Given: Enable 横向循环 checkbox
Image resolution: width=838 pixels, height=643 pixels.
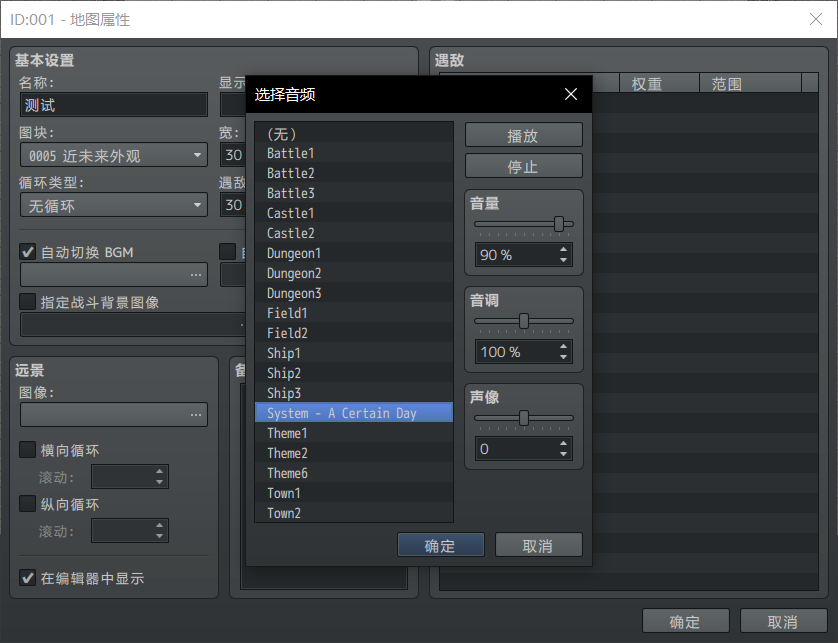Looking at the screenshot, I should pos(28,450).
